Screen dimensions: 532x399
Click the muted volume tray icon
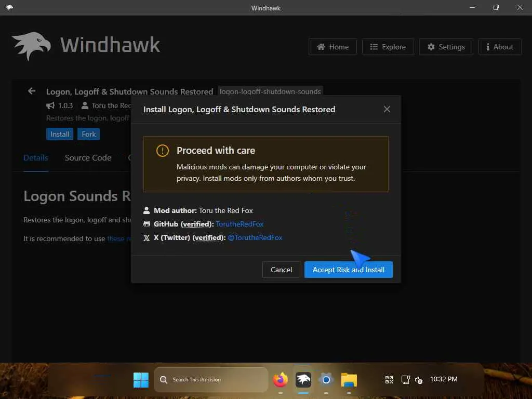click(x=419, y=380)
